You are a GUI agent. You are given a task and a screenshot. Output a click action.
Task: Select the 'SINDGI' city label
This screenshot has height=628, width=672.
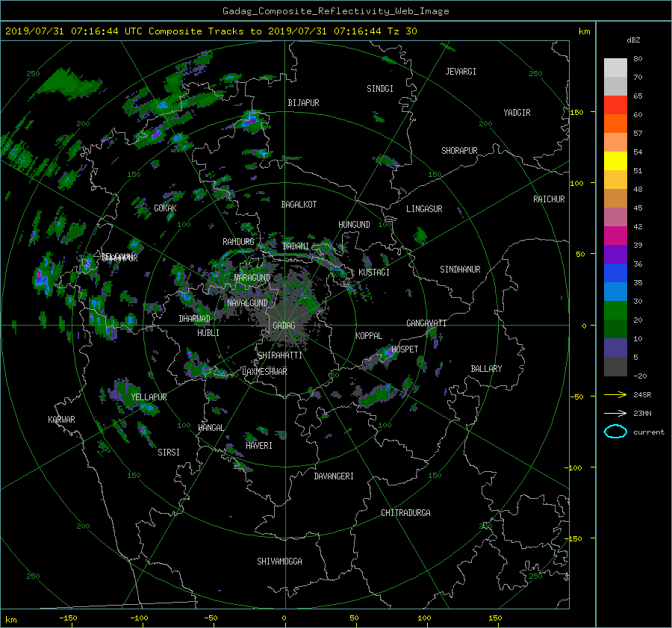point(380,89)
